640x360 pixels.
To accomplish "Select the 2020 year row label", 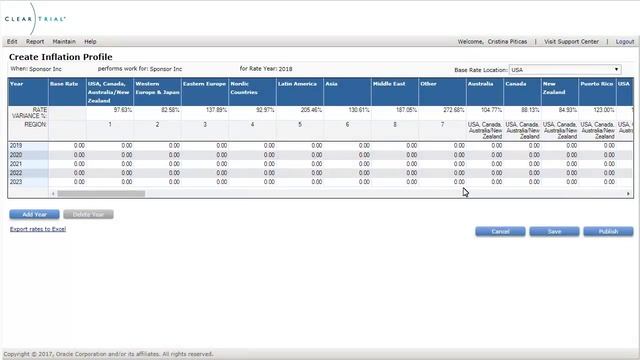I will [x=28, y=155].
